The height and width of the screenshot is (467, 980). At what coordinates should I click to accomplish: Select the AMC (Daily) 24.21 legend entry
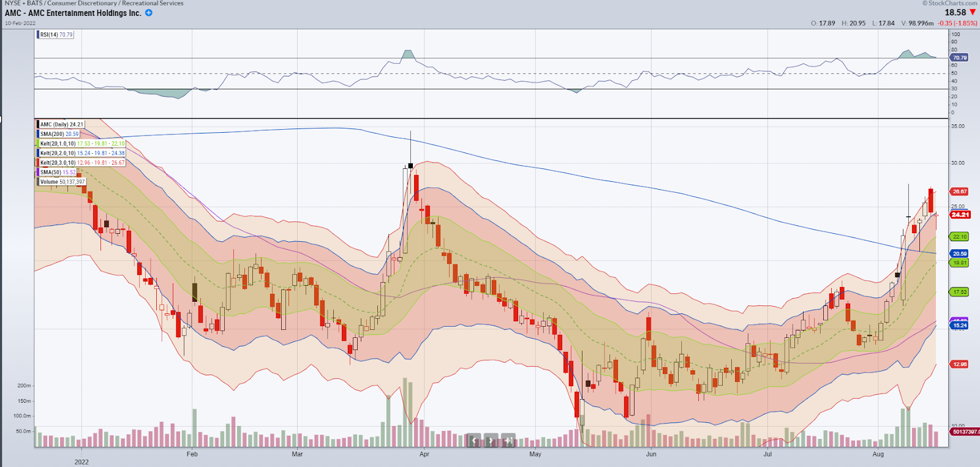point(61,124)
